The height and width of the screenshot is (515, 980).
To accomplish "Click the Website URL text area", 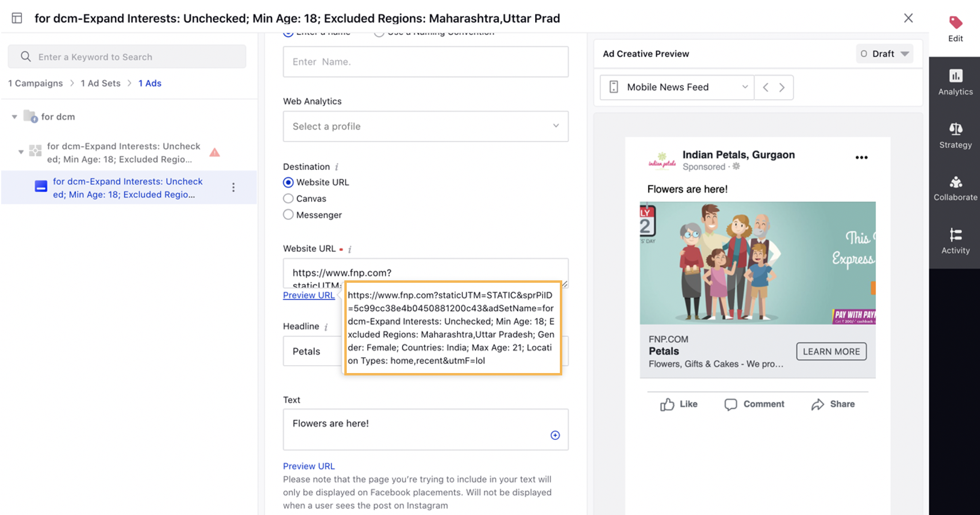I will tap(426, 273).
